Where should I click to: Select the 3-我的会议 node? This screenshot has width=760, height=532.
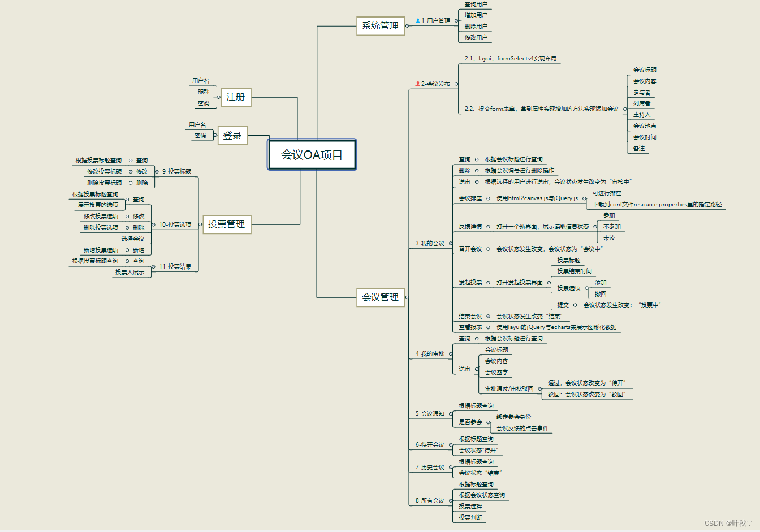tap(430, 244)
